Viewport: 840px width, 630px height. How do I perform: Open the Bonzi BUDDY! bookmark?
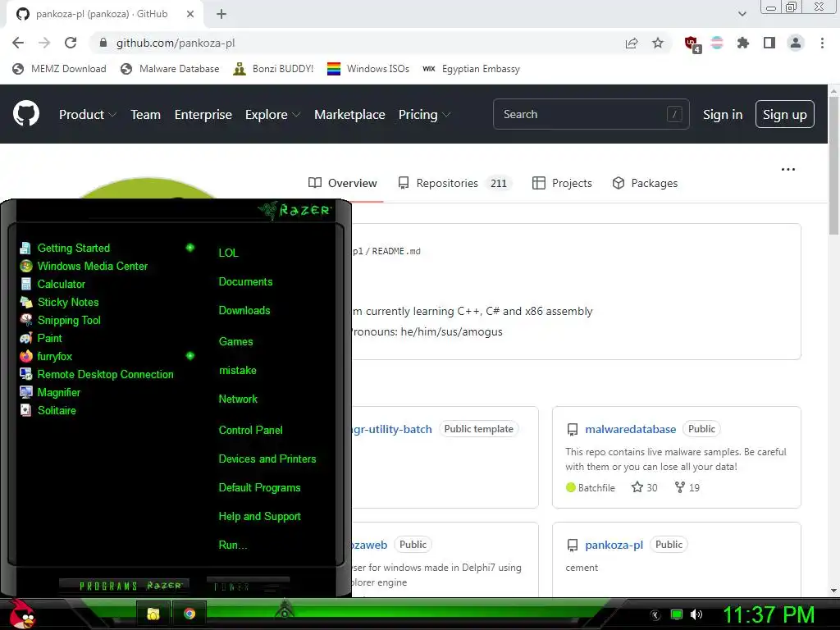pyautogui.click(x=273, y=69)
